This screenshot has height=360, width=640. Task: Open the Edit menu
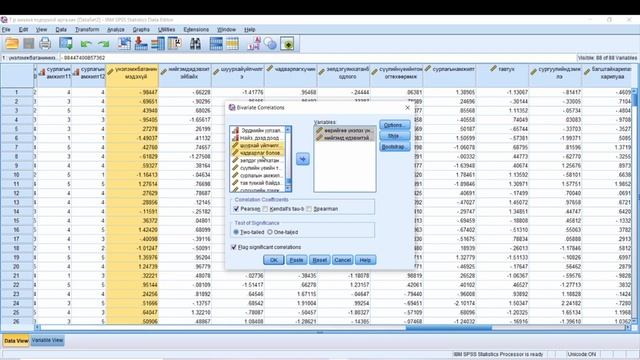tap(23, 29)
